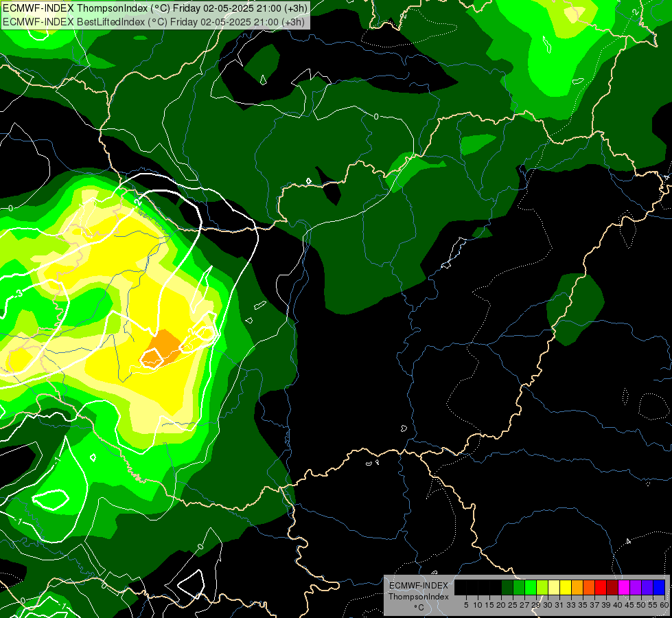Select the lime 29-30 legend swatch
Image resolution: width=672 pixels, height=618 pixels.
pyautogui.click(x=542, y=587)
